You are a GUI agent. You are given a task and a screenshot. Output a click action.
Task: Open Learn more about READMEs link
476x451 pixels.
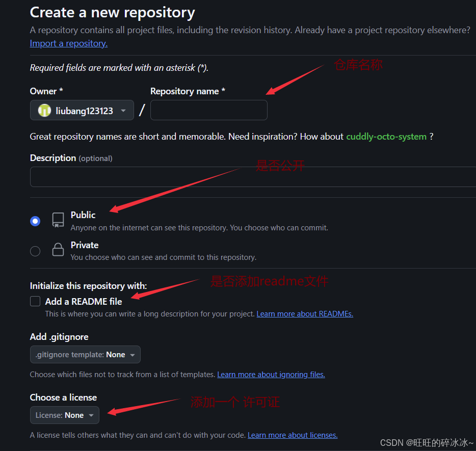tap(305, 314)
